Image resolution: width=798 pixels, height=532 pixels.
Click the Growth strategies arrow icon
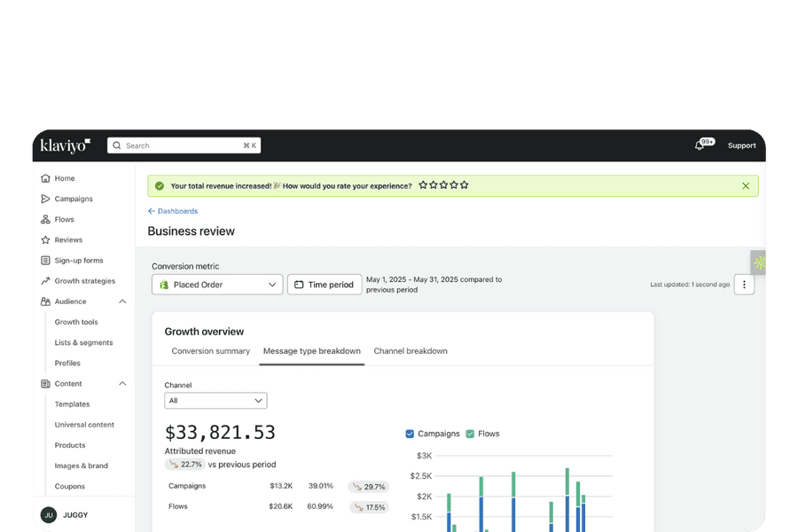[45, 281]
